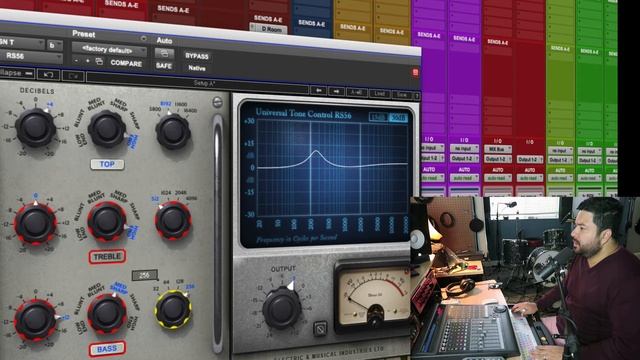Open auto read dropdown on Mix Bus channel
The image size is (640, 360).
[x=498, y=178]
